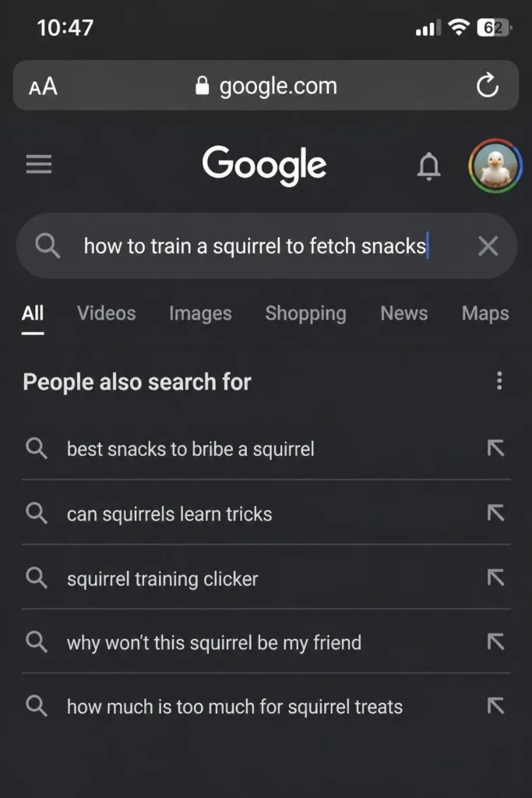Screen dimensions: 532x798
Task: Open notifications bell icon
Action: click(x=428, y=166)
